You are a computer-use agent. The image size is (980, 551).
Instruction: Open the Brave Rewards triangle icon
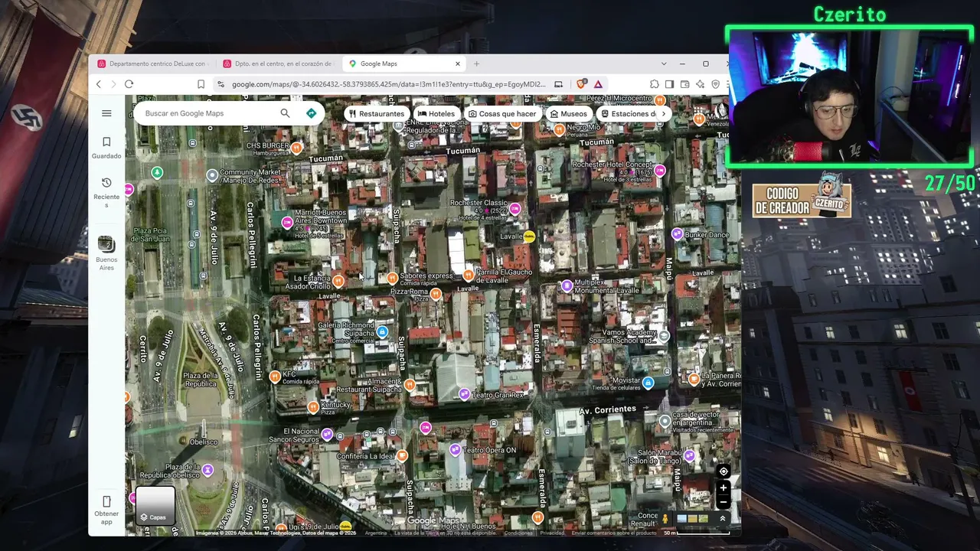click(598, 84)
